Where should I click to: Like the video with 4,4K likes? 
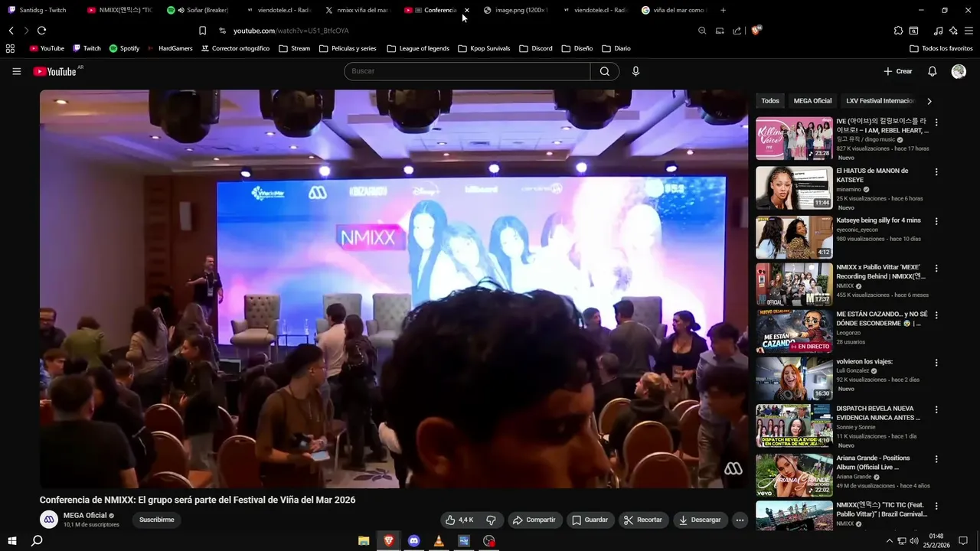click(459, 520)
